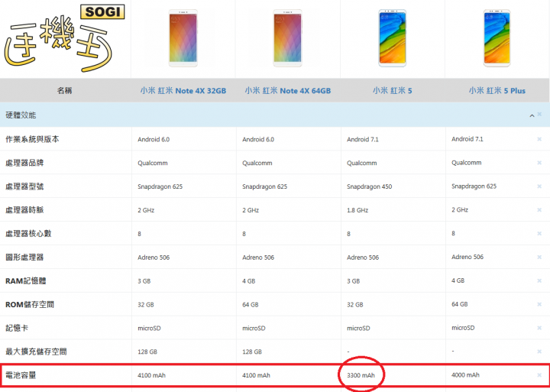Select the 3300 mAh battery value
The height and width of the screenshot is (392, 550).
pyautogui.click(x=361, y=375)
